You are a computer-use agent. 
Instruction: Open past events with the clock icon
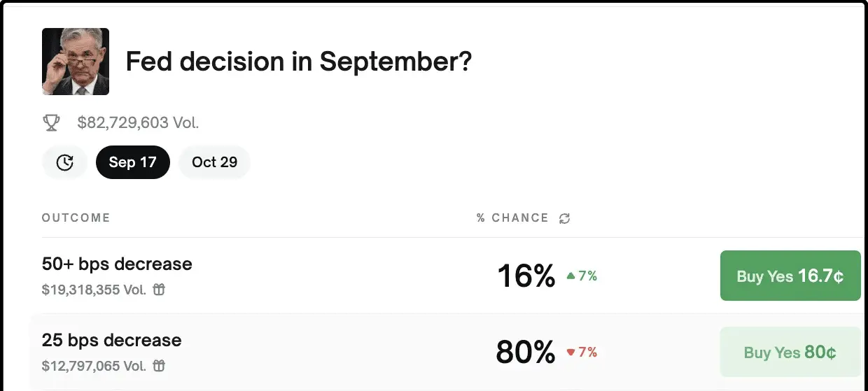click(x=64, y=162)
